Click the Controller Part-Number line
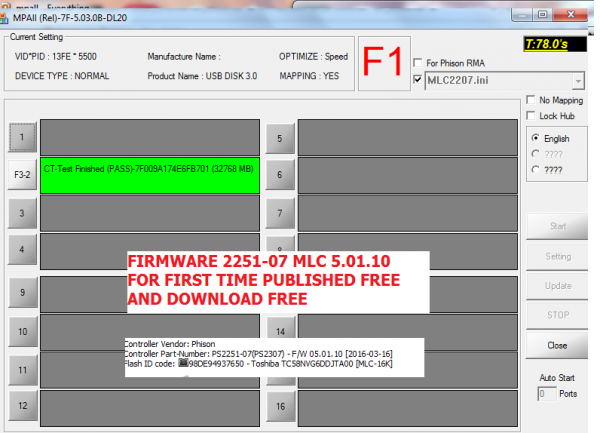 tap(258, 353)
